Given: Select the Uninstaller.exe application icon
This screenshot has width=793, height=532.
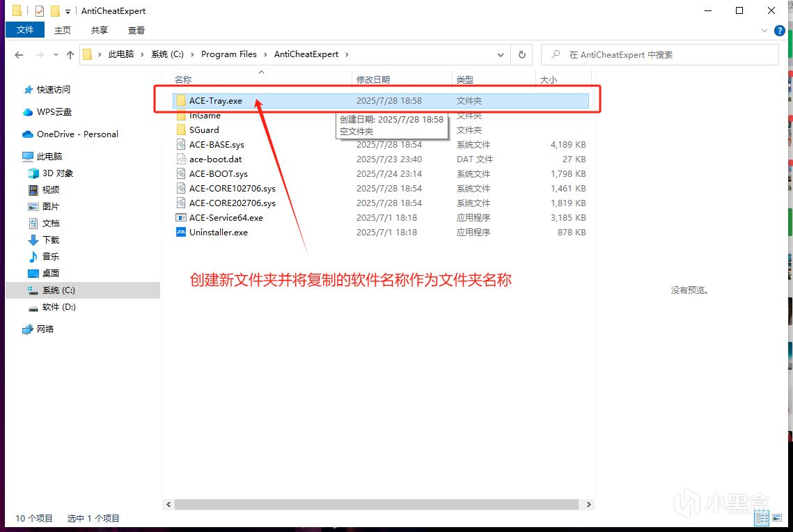Looking at the screenshot, I should 181,233.
